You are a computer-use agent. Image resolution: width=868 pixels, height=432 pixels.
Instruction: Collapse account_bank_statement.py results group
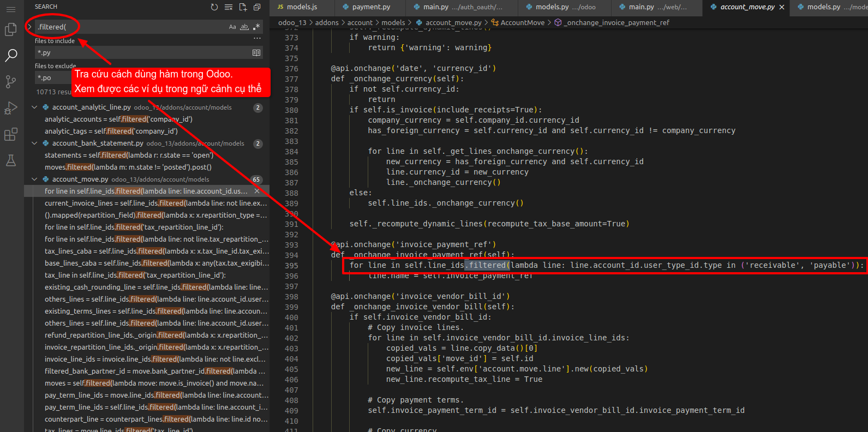click(34, 143)
